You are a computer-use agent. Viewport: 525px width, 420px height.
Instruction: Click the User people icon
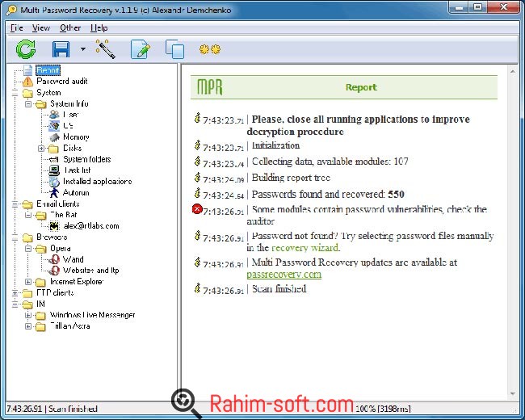click(x=54, y=115)
